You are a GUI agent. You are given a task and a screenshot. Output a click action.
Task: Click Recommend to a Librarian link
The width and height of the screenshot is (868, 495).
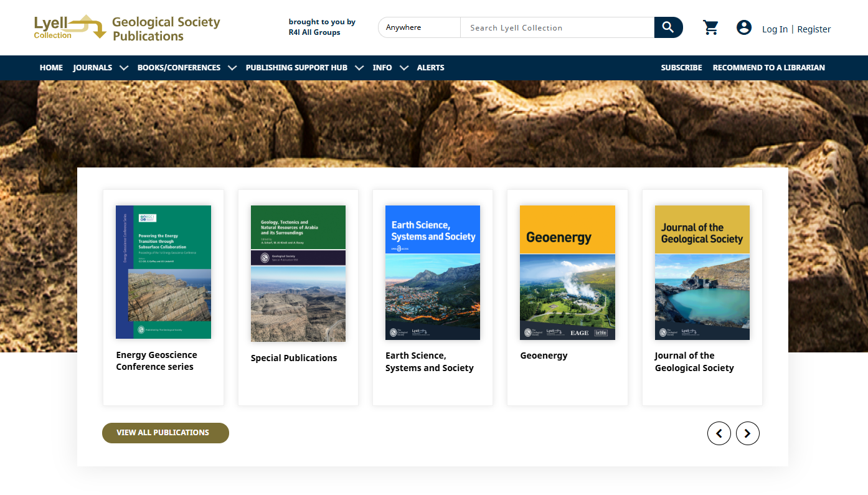tap(768, 68)
